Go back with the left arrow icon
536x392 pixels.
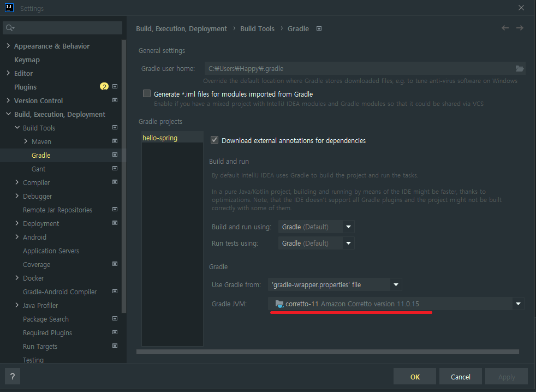pyautogui.click(x=505, y=28)
